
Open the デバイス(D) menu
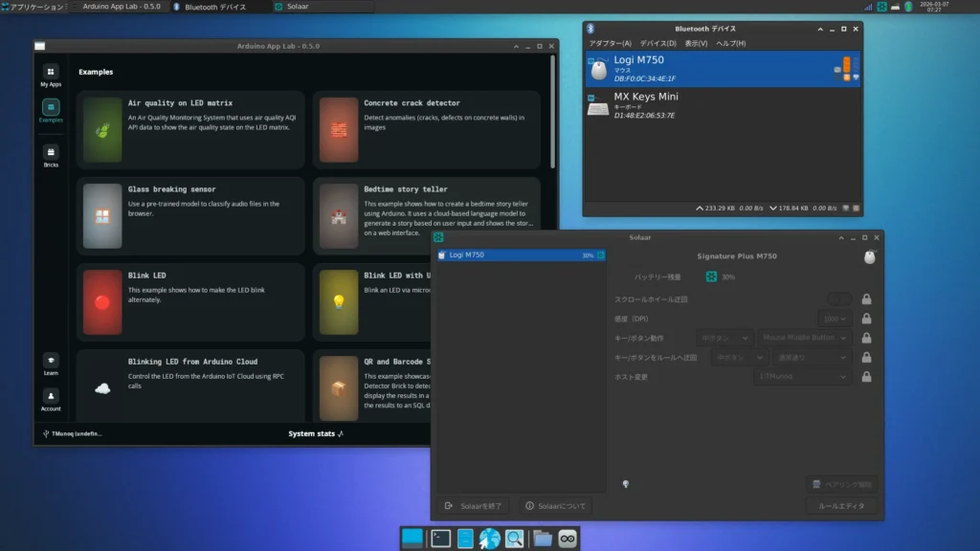pyautogui.click(x=657, y=43)
